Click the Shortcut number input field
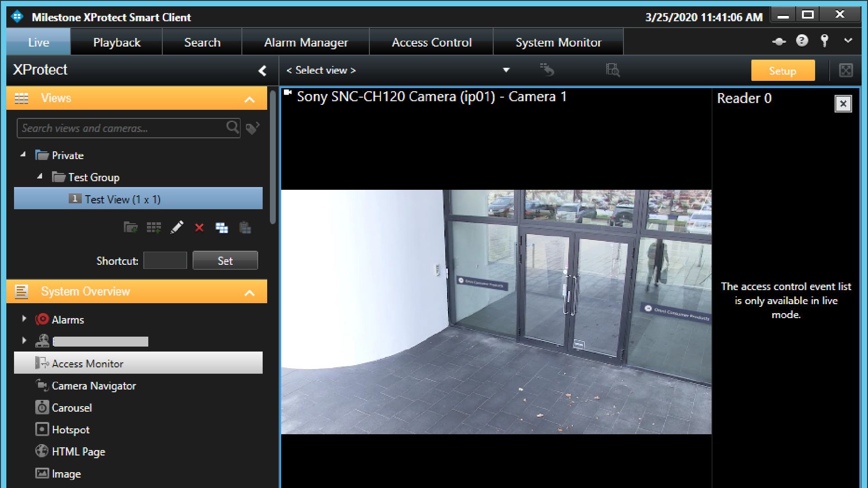This screenshot has width=868, height=488. pyautogui.click(x=165, y=261)
